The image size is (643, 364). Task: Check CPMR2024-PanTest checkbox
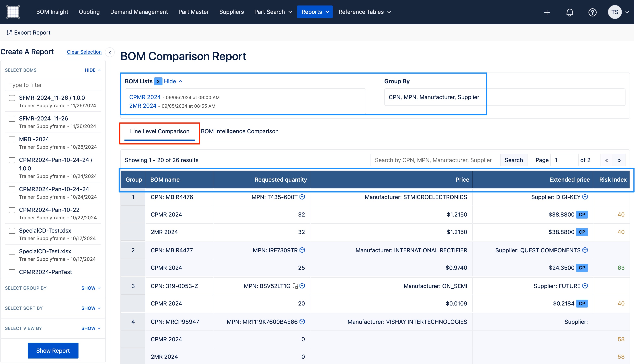[12, 272]
